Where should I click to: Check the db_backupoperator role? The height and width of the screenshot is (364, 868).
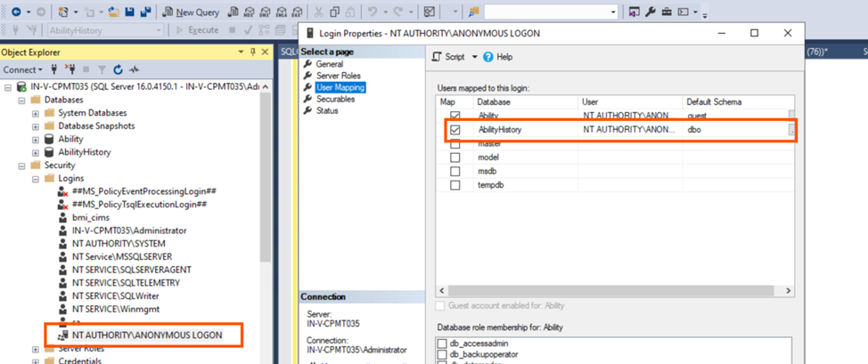[442, 354]
